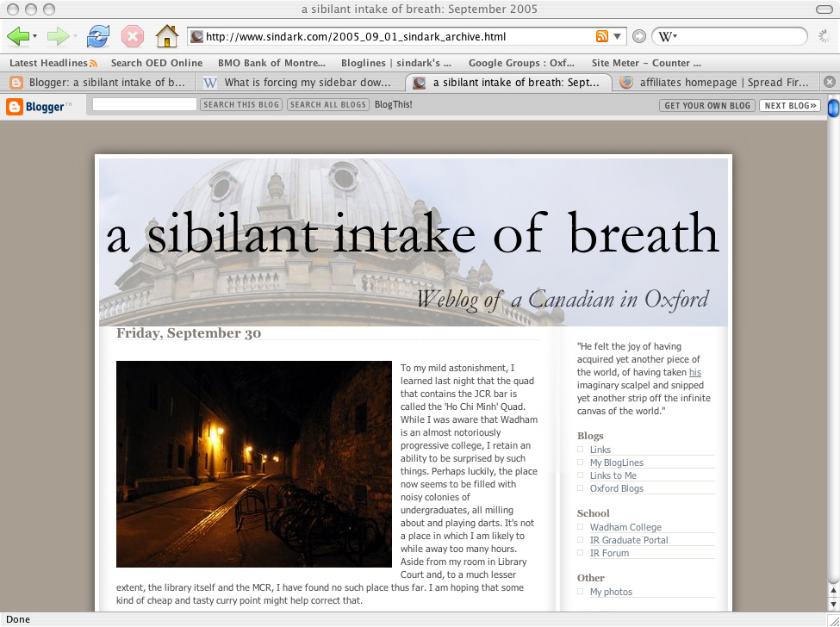840x627 pixels.
Task: Open the 'Wadham College' sidebar link
Action: pyautogui.click(x=625, y=527)
